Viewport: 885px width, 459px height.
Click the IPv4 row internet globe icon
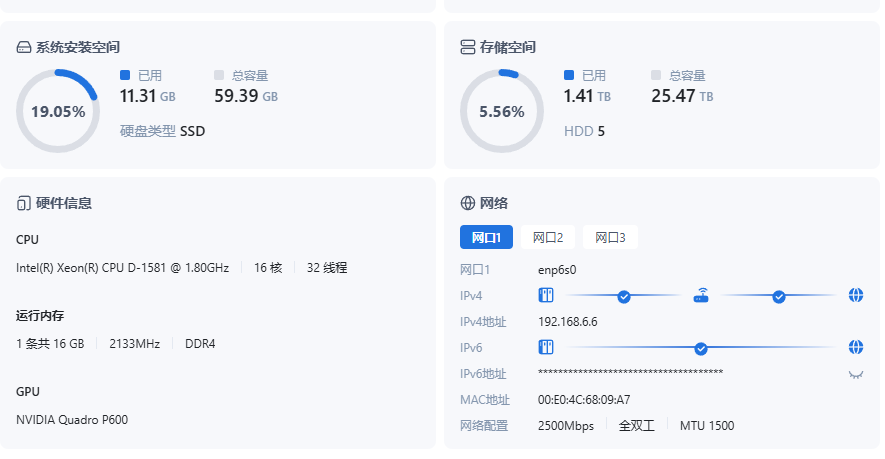(x=856, y=295)
